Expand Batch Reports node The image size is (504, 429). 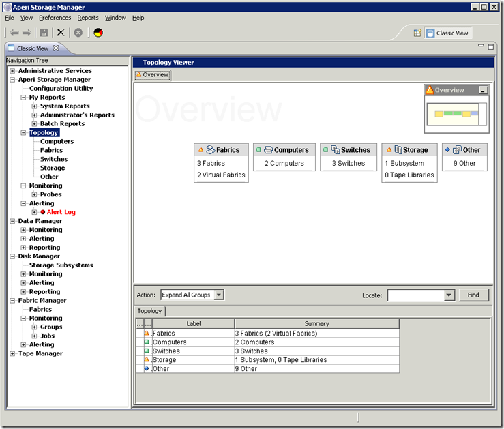click(x=34, y=123)
